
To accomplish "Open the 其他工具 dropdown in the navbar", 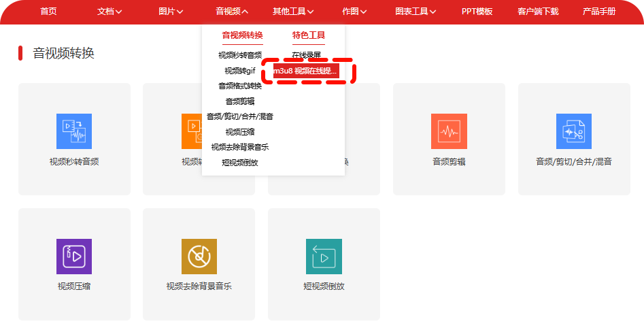I will pyautogui.click(x=293, y=12).
